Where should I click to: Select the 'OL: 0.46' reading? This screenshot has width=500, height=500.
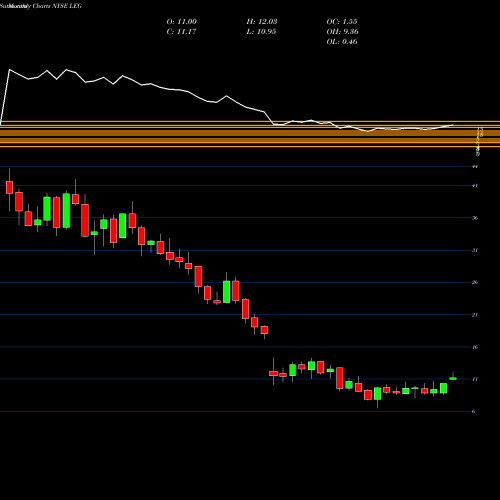point(342,42)
